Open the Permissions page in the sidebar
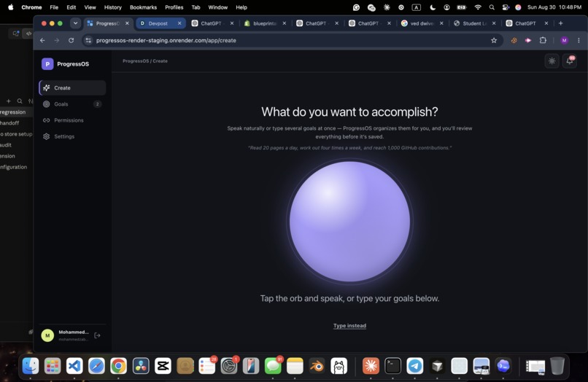This screenshot has width=588, height=382. coord(72,120)
